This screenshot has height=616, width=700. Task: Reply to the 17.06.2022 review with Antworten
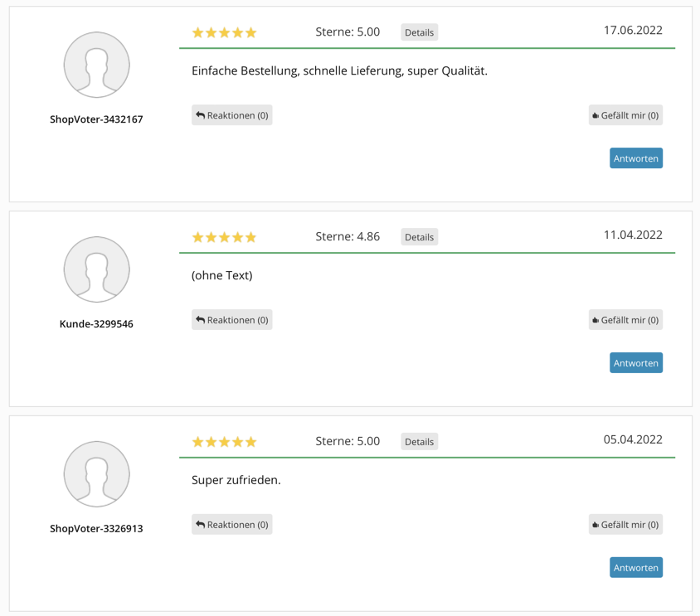tap(635, 158)
